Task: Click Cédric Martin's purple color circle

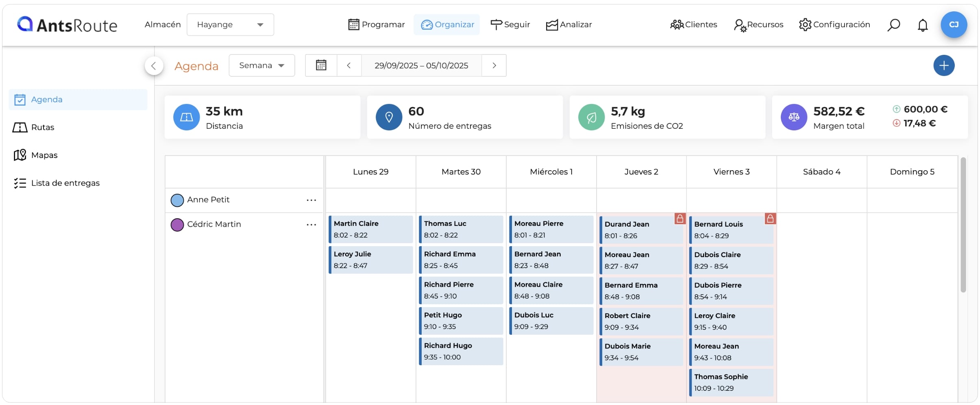Action: [x=177, y=225]
